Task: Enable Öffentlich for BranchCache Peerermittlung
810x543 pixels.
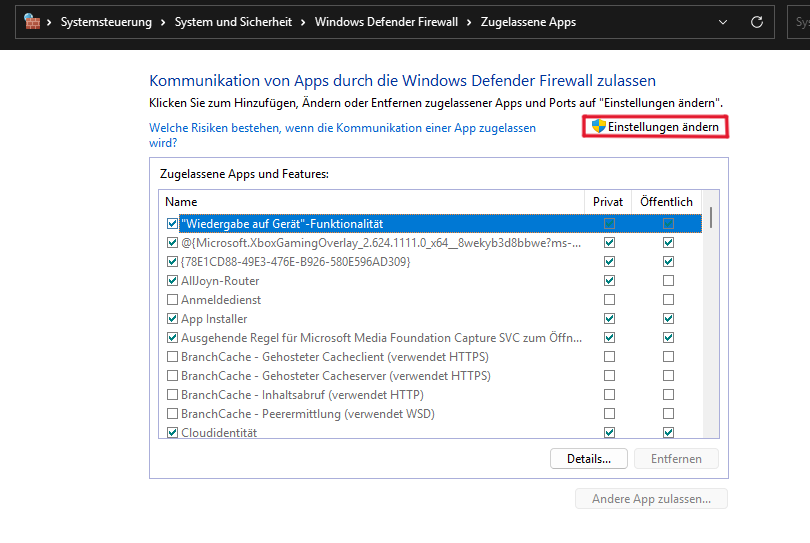Action: tap(668, 414)
